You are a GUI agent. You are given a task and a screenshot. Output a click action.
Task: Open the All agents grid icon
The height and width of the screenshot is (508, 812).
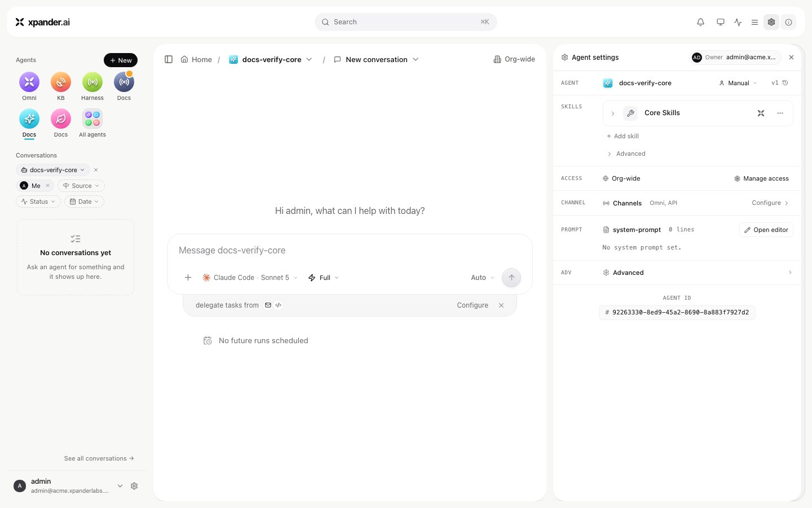click(x=92, y=119)
